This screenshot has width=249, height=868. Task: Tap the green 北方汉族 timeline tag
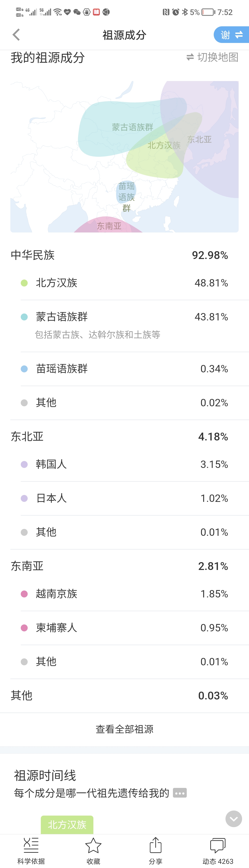[x=67, y=825]
